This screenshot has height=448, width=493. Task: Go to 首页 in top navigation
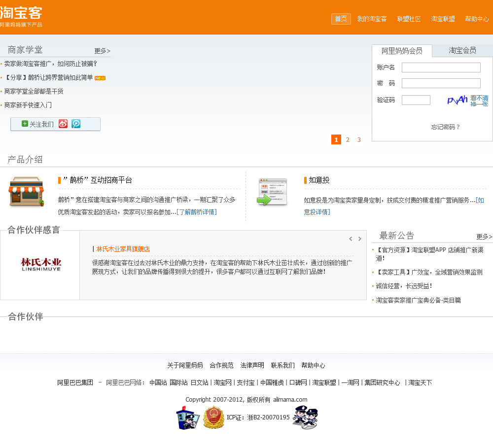click(x=341, y=19)
